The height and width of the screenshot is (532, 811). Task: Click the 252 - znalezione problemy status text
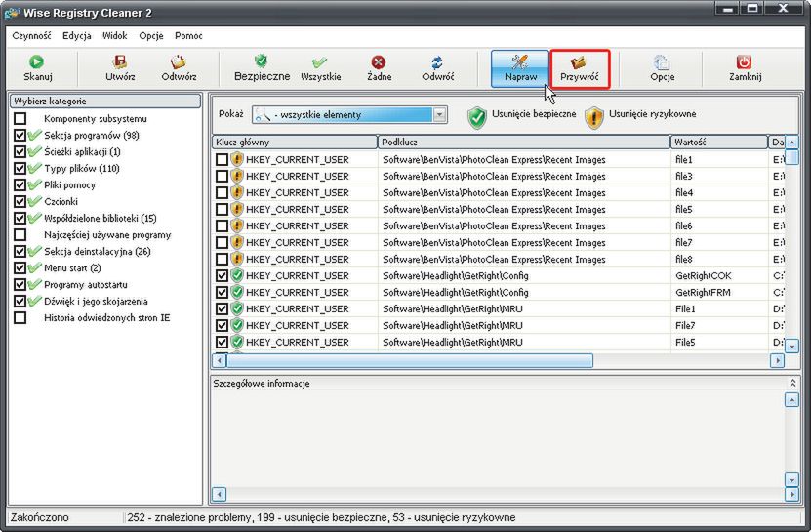click(190, 517)
